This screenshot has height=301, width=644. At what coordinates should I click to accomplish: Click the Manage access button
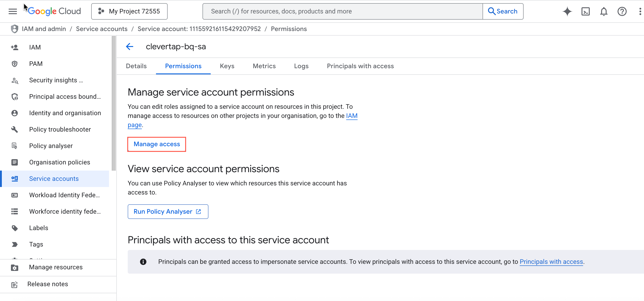pos(156,144)
